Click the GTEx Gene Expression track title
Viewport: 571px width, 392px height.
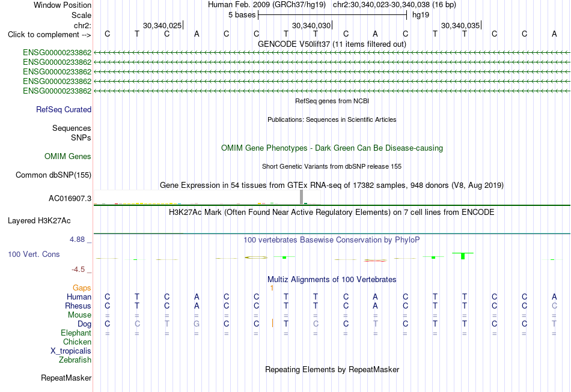[332, 185]
